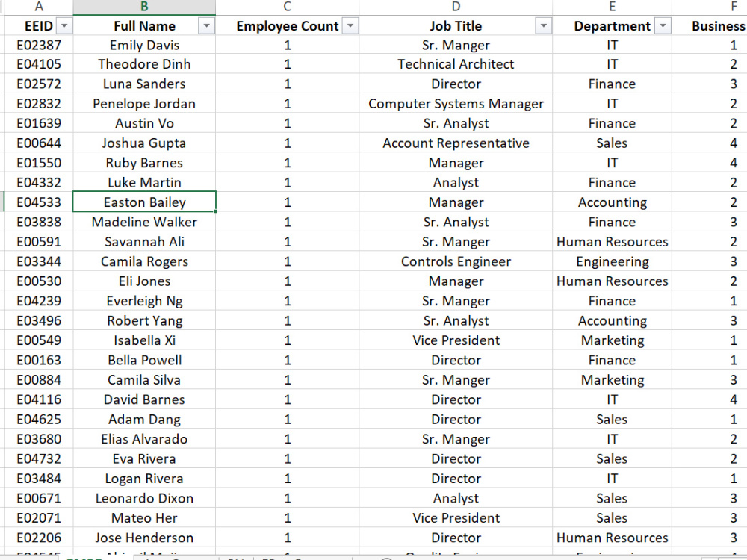Select the Leonardo Dixon name cell
The image size is (747, 560).
point(144,499)
